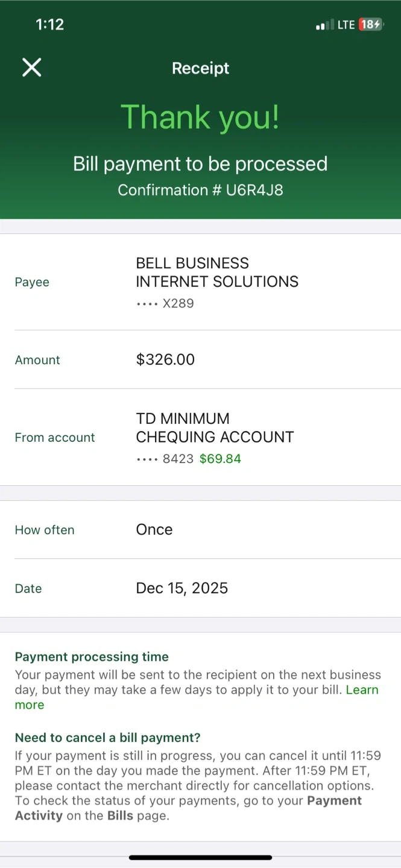The width and height of the screenshot is (401, 868).
Task: Tap the TD MINIMUM CHEQUING ACCOUNT name
Action: click(215, 428)
